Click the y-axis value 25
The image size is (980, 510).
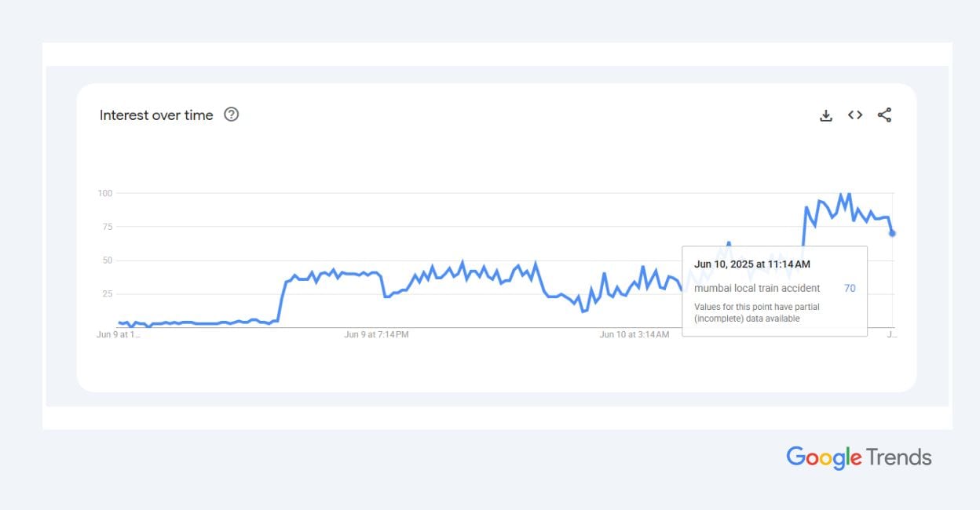tap(108, 294)
